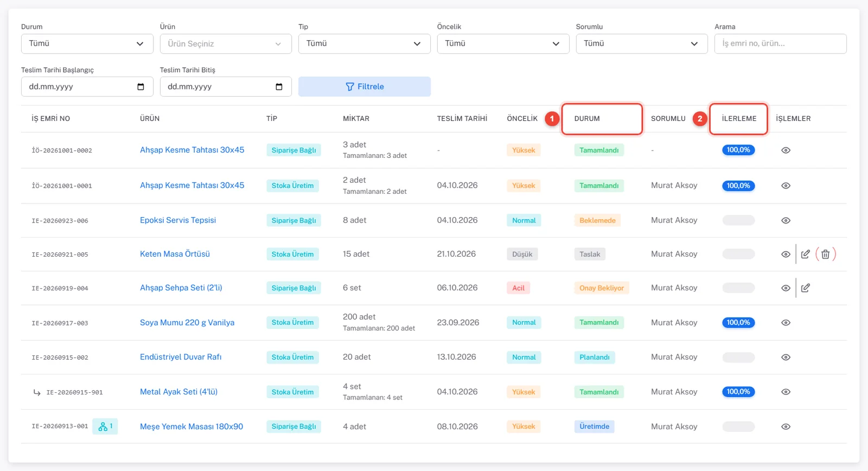Open the Durum filter dropdown
Viewport: 868px width, 471px height.
87,44
